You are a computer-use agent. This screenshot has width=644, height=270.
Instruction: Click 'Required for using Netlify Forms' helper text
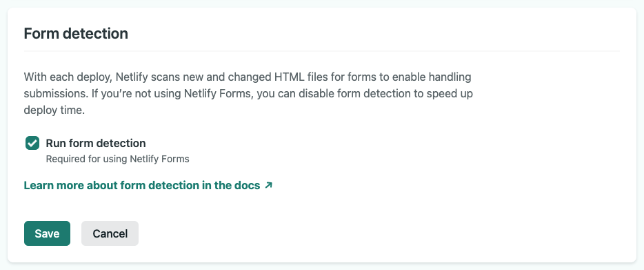point(117,159)
